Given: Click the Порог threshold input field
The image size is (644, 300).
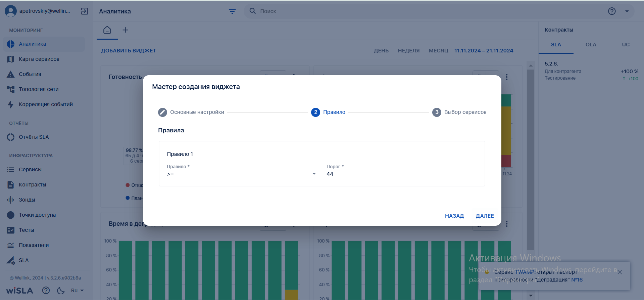Looking at the screenshot, I should click(x=402, y=174).
